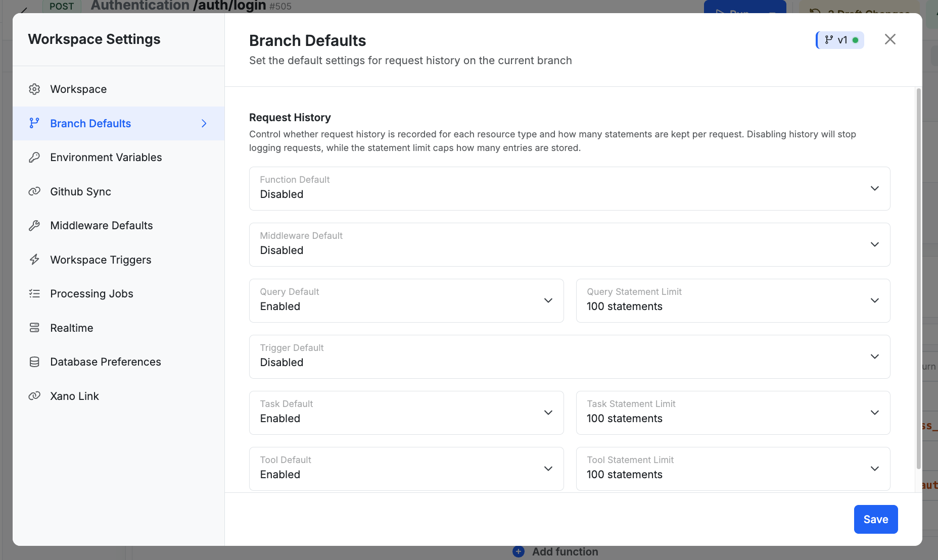Go to Environment Variables settings
938x560 pixels.
pyautogui.click(x=106, y=157)
